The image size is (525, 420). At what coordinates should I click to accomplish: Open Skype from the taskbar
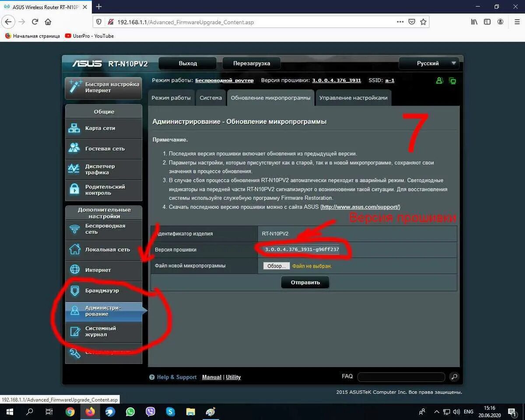tap(171, 412)
